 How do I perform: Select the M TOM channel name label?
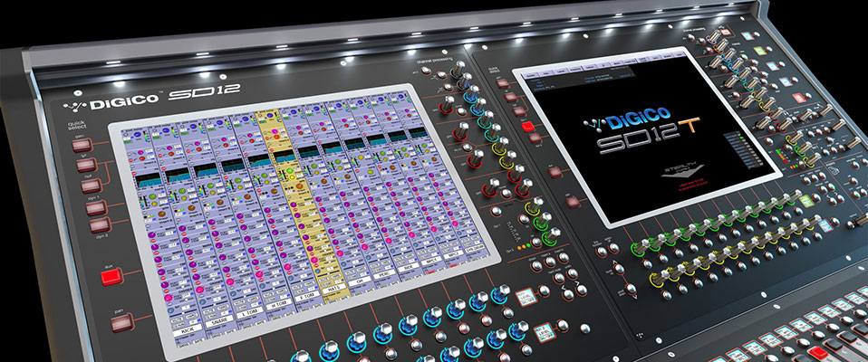tap(277, 304)
